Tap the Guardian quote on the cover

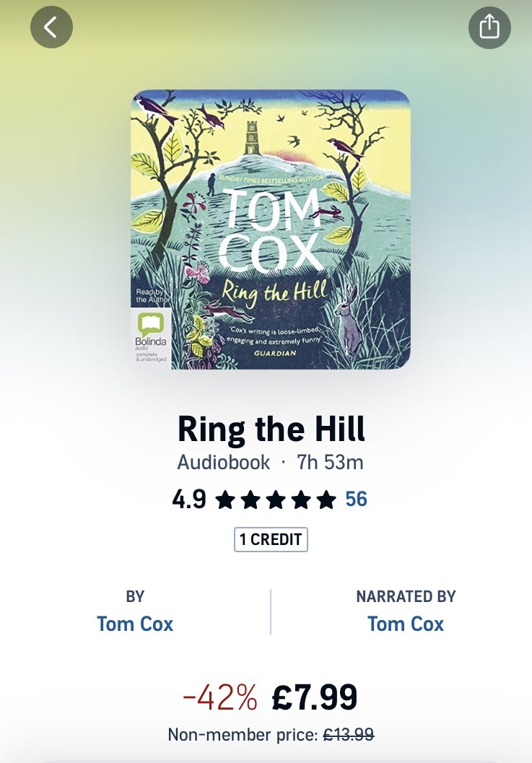[x=274, y=341]
